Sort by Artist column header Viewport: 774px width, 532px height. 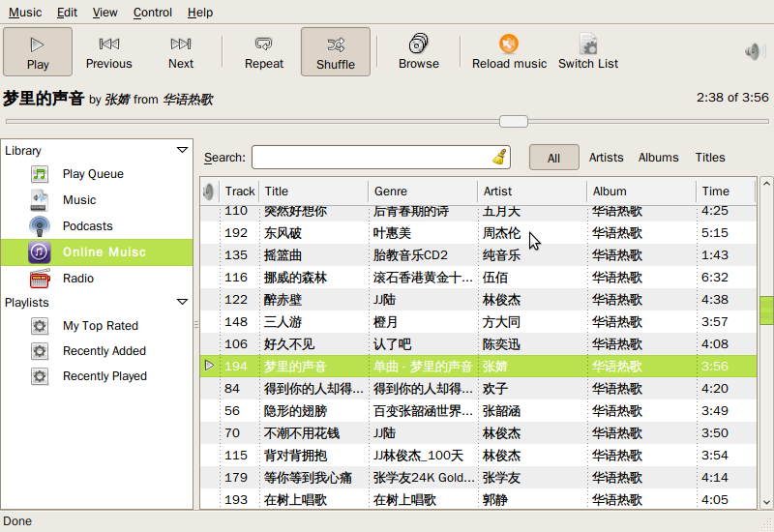pyautogui.click(x=532, y=192)
